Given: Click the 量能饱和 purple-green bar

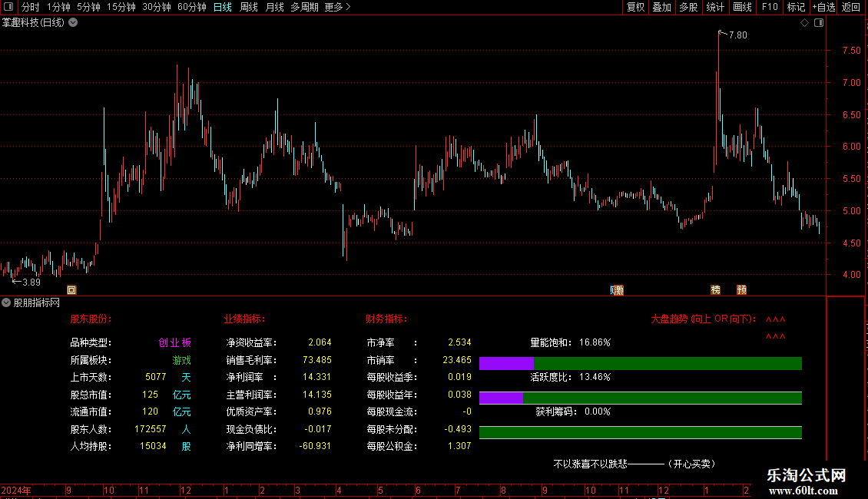Looking at the screenshot, I should 641,363.
